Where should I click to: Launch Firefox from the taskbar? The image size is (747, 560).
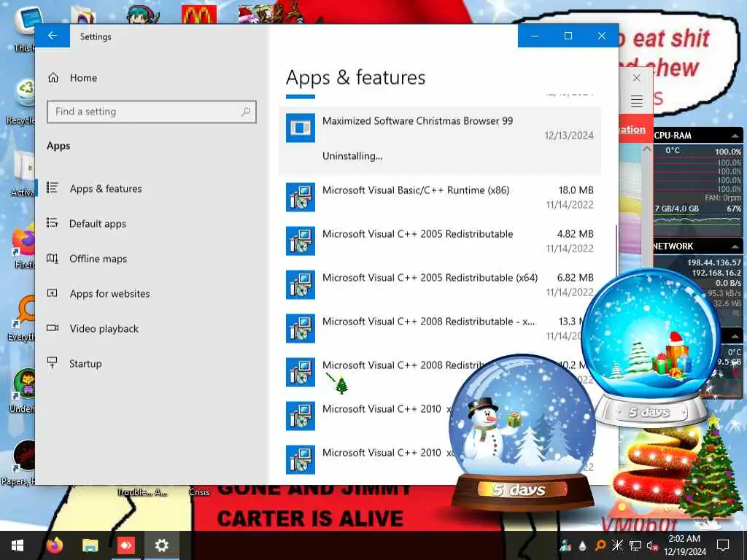55,545
